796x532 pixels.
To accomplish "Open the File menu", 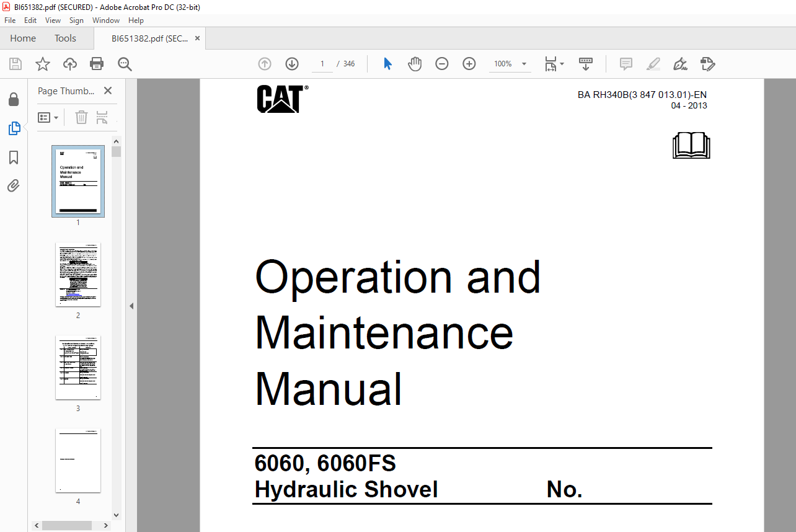I will (x=10, y=20).
